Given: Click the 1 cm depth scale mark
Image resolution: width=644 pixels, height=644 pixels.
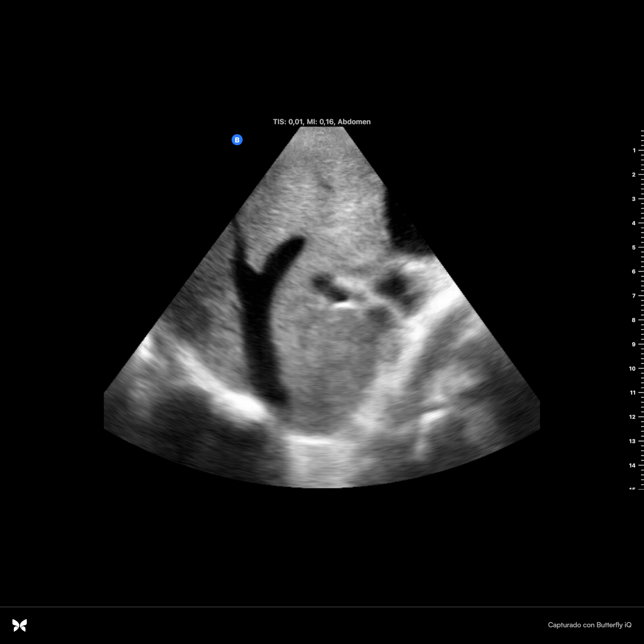Looking at the screenshot, I should (634, 150).
